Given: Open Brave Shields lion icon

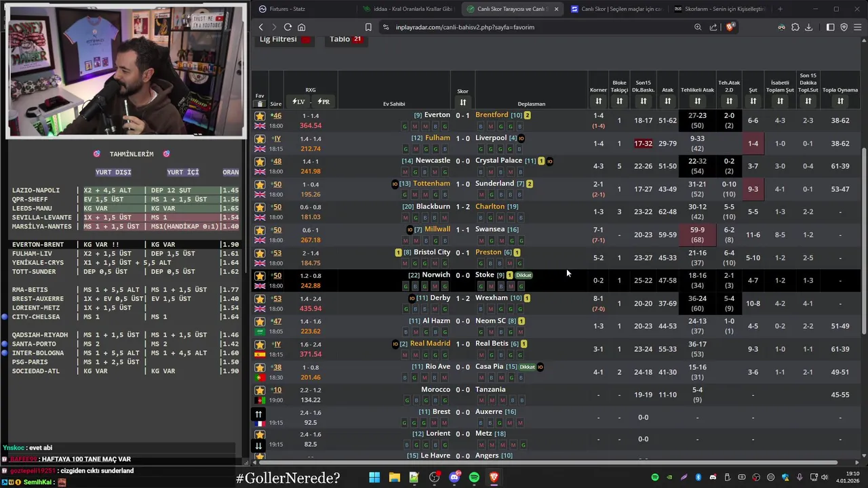Looking at the screenshot, I should 730,27.
